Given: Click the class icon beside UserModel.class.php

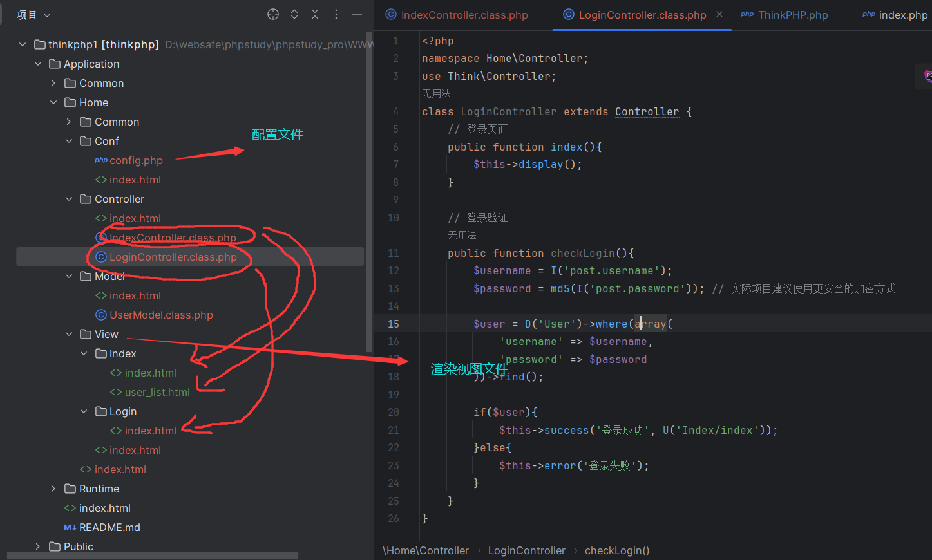Looking at the screenshot, I should pyautogui.click(x=101, y=315).
